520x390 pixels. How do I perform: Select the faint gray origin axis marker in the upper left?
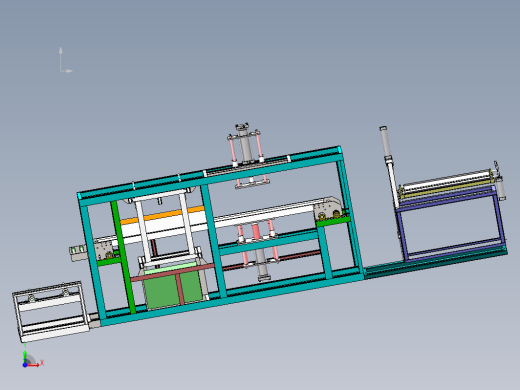coord(65,60)
